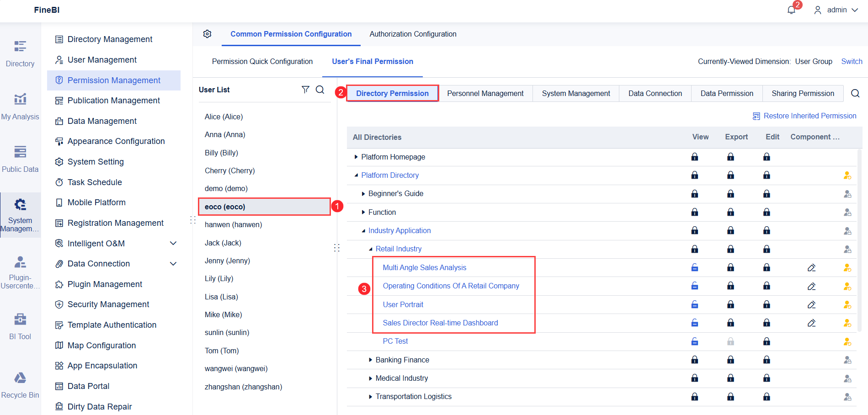Screen dimensions: 868x415
Task: Click the Switch dimension link
Action: click(852, 61)
